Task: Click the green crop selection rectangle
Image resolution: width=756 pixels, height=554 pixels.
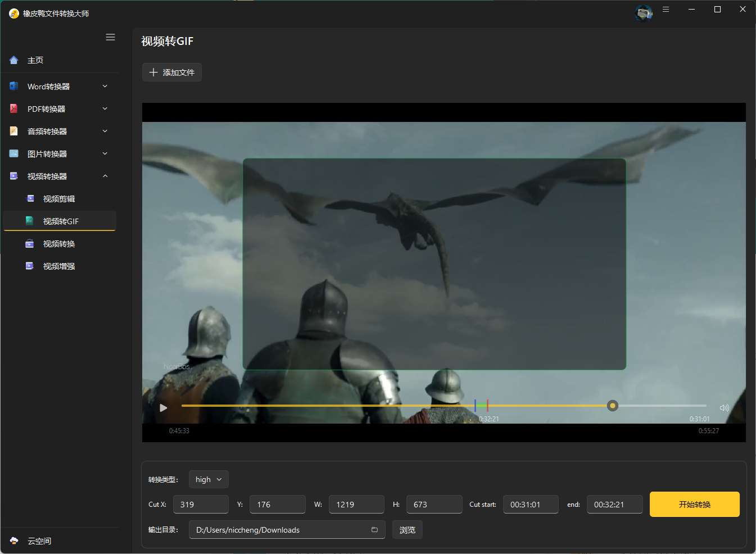Action: tap(434, 264)
